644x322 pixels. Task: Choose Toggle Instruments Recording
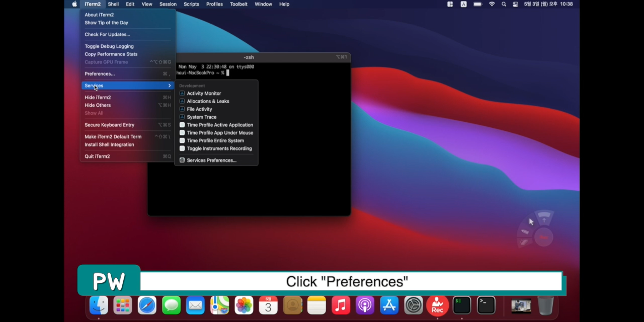pyautogui.click(x=216, y=148)
